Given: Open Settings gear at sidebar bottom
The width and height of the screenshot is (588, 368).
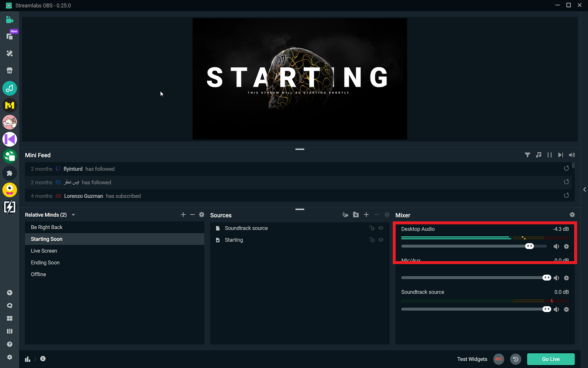Looking at the screenshot, I should (10, 357).
